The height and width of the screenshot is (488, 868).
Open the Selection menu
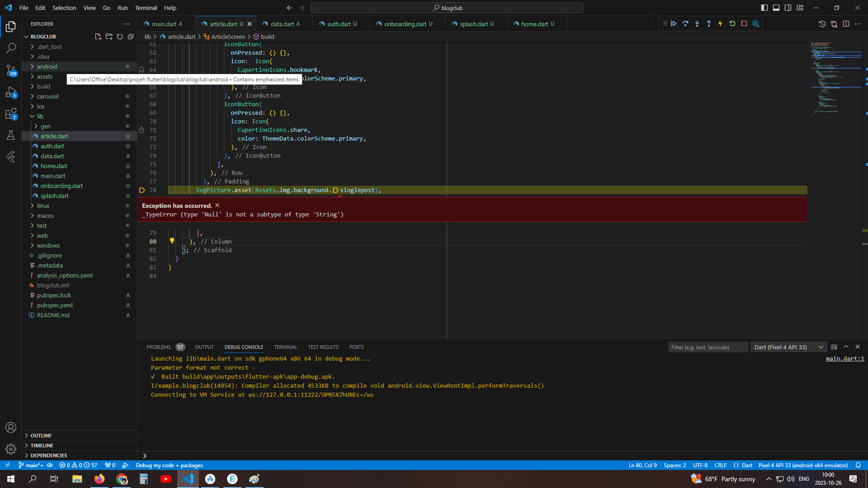click(64, 8)
